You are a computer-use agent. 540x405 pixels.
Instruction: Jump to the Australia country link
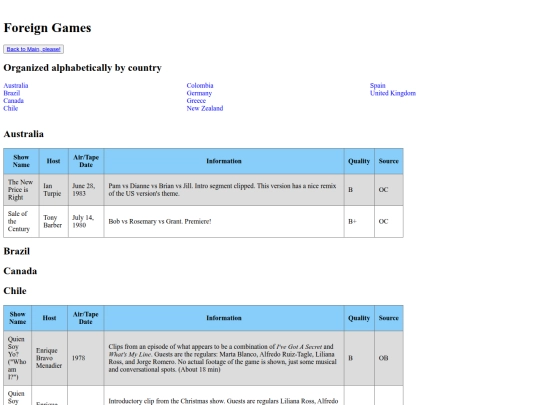tap(16, 85)
